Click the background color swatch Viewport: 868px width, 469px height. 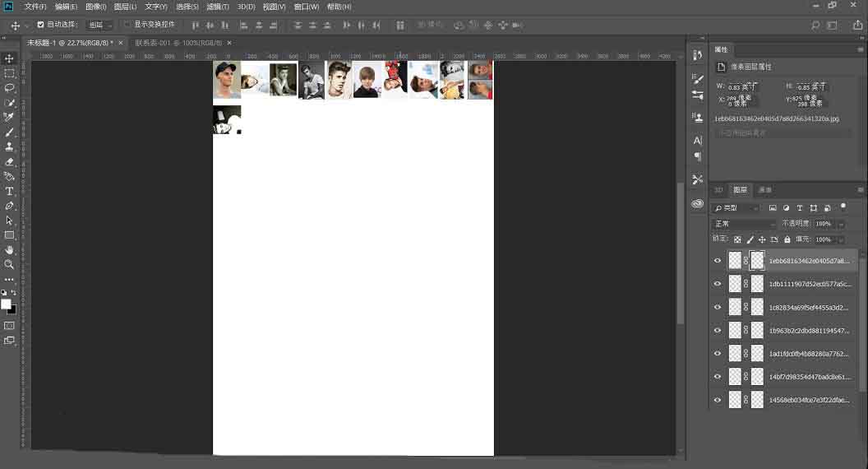12,310
